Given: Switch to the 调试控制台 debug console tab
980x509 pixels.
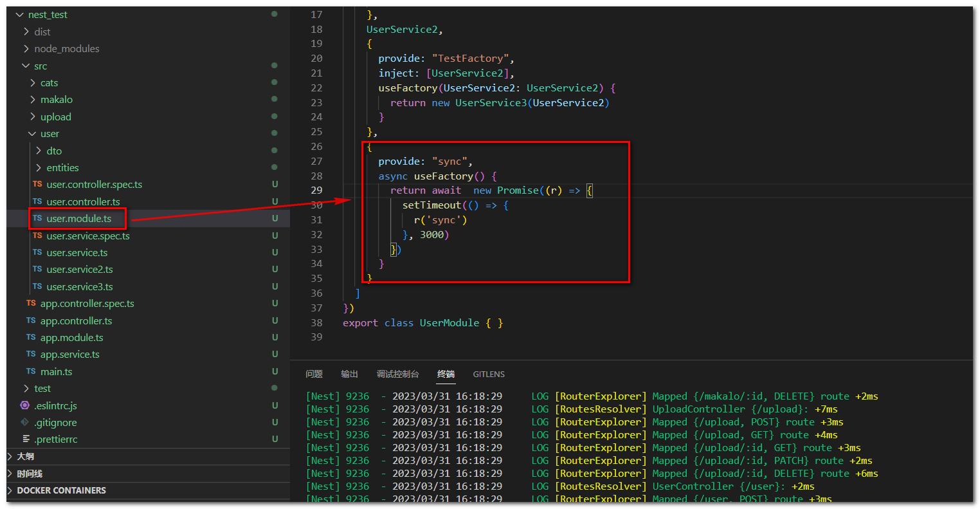Looking at the screenshot, I should [x=397, y=374].
